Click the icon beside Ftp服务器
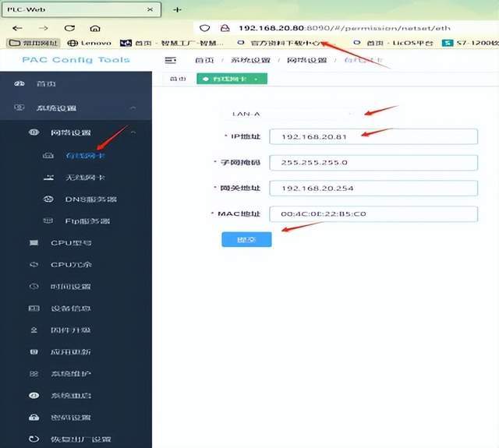The height and width of the screenshot is (448, 499). (48, 220)
